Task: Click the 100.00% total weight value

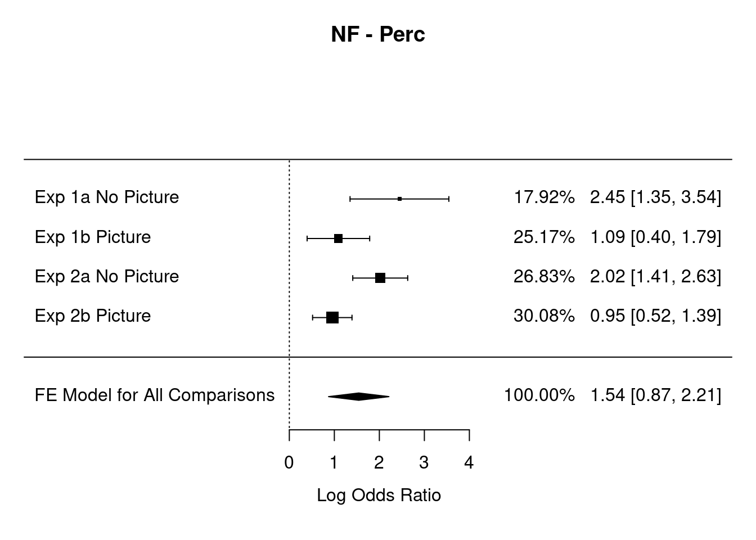Action: (539, 395)
